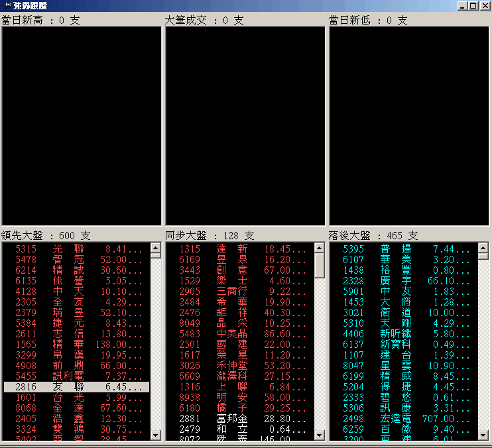
Task: Select highlighted stock 2816 in 領先大盤 list
Action: [76, 386]
